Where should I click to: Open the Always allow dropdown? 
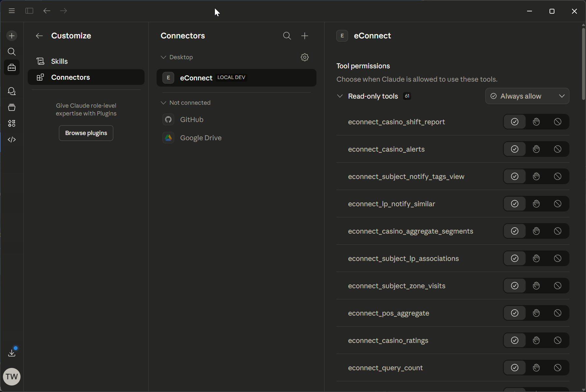[x=527, y=96]
